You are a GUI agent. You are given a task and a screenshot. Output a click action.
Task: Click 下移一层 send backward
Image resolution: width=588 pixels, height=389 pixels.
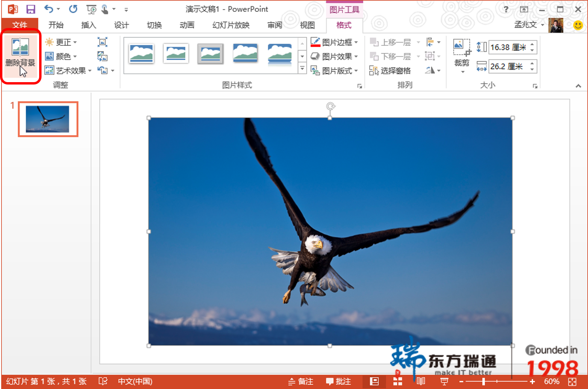[x=391, y=56]
